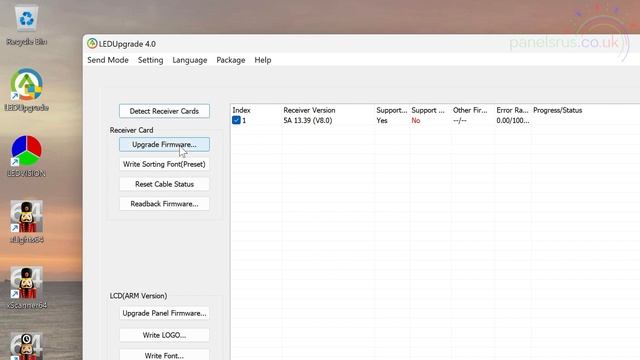The width and height of the screenshot is (640, 360).
Task: Select the bottom 64 nutcracker clock shortcut
Action: pos(27,346)
